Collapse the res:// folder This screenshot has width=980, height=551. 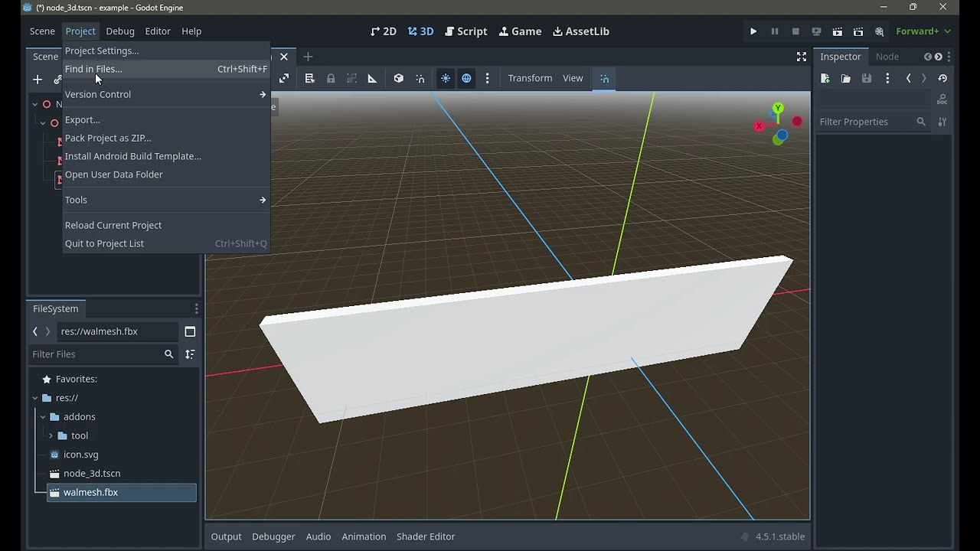click(x=35, y=398)
